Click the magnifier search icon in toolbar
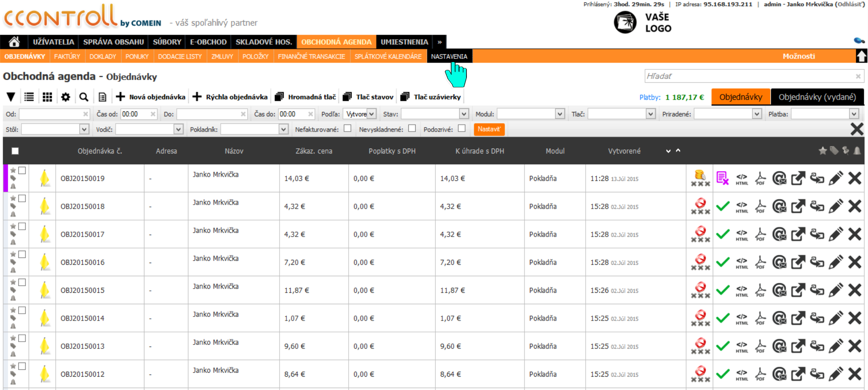868x390 pixels. 84,97
